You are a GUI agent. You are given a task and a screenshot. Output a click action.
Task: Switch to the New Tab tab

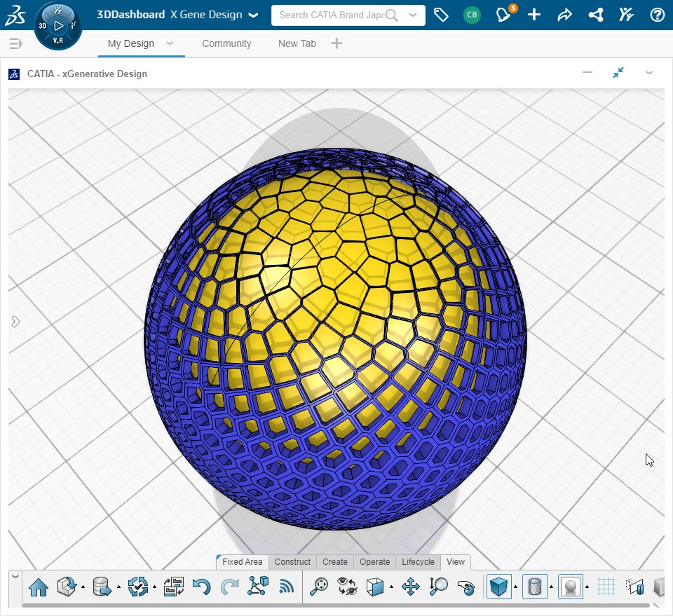[x=297, y=43]
